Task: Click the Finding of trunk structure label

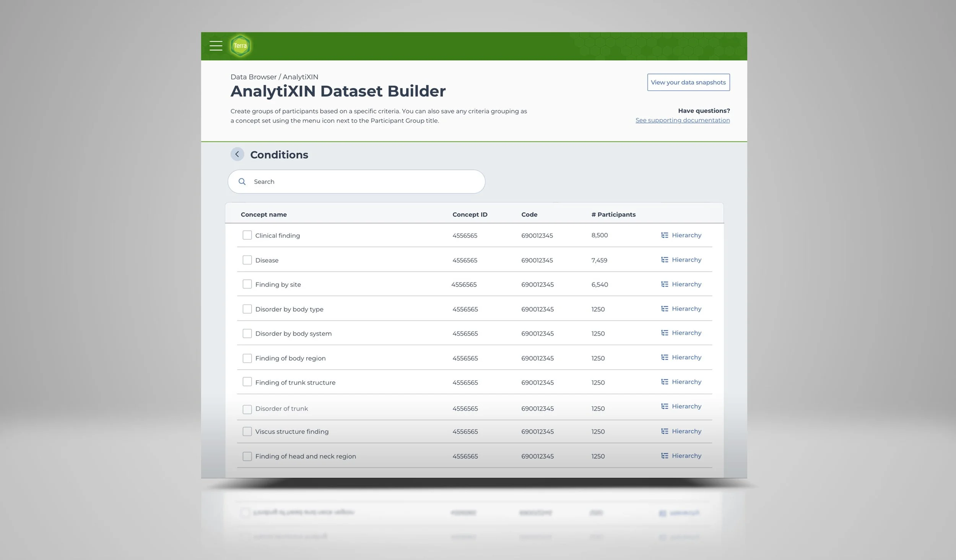Action: tap(295, 383)
